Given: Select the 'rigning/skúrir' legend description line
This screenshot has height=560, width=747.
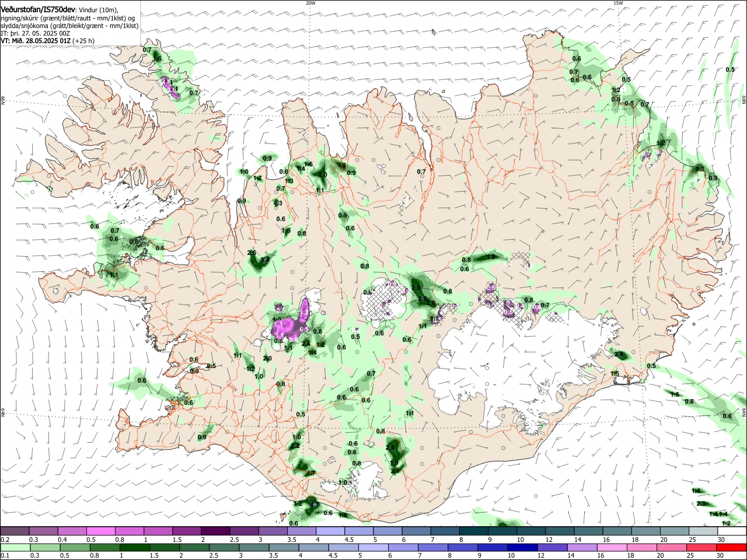Looking at the screenshot, I should pyautogui.click(x=69, y=18).
